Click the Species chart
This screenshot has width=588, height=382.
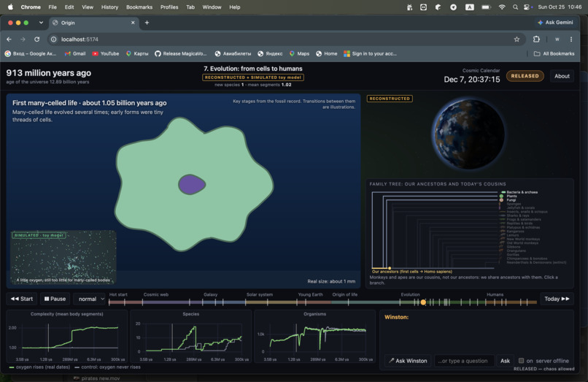[191, 337]
